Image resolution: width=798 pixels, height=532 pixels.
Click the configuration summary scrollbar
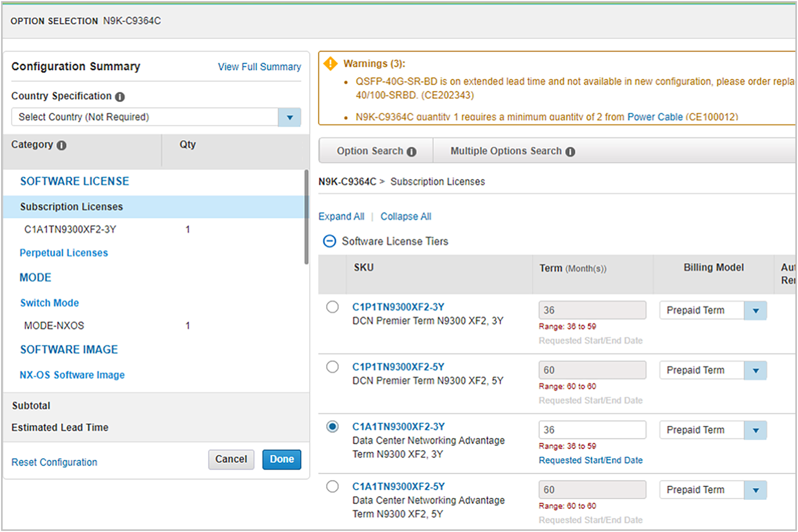point(306,217)
